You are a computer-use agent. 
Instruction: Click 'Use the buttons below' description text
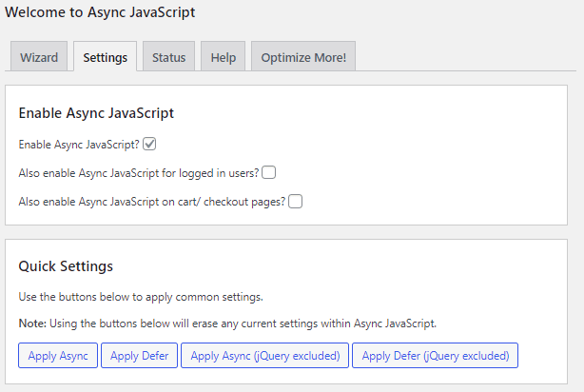pos(141,297)
